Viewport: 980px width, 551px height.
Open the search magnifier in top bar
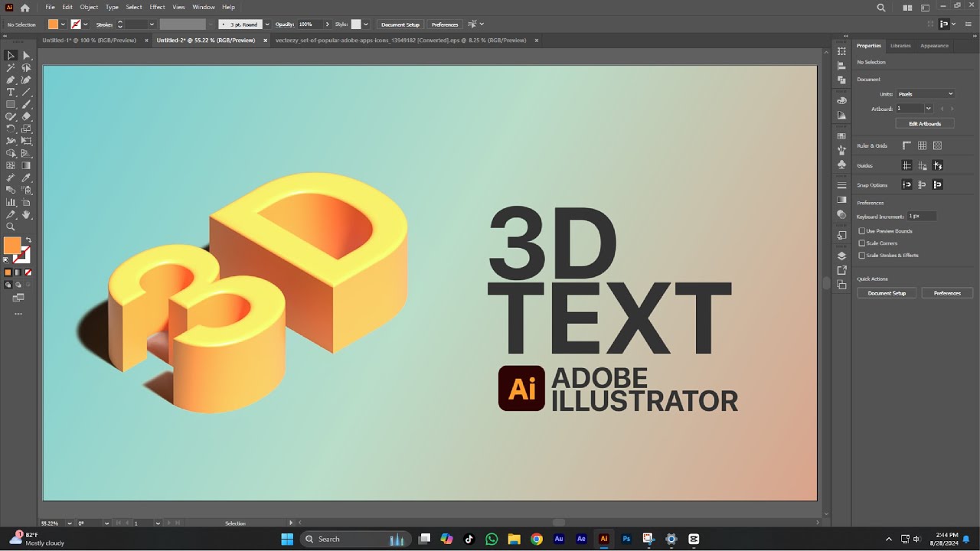point(881,8)
